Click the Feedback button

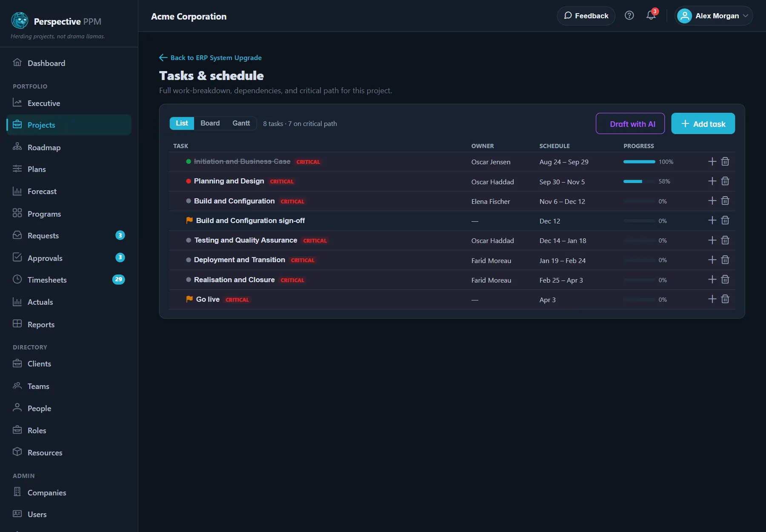[x=586, y=16]
